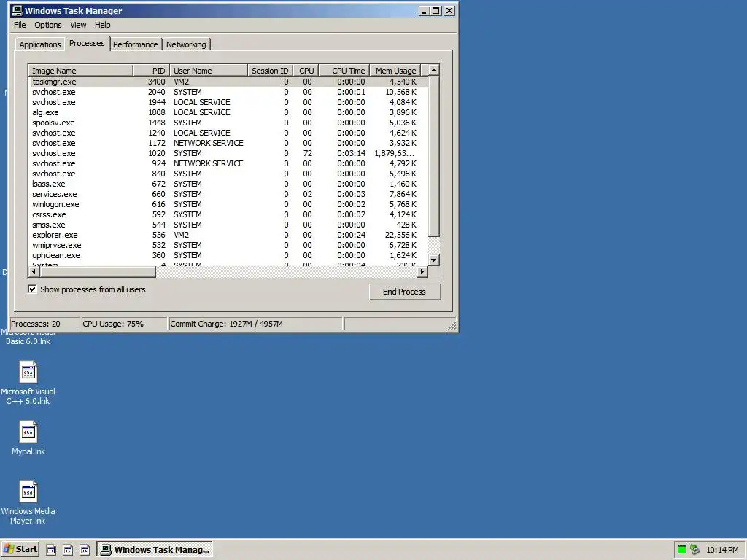Switch to the Networking tab
Image resolution: width=747 pixels, height=560 pixels.
[186, 44]
